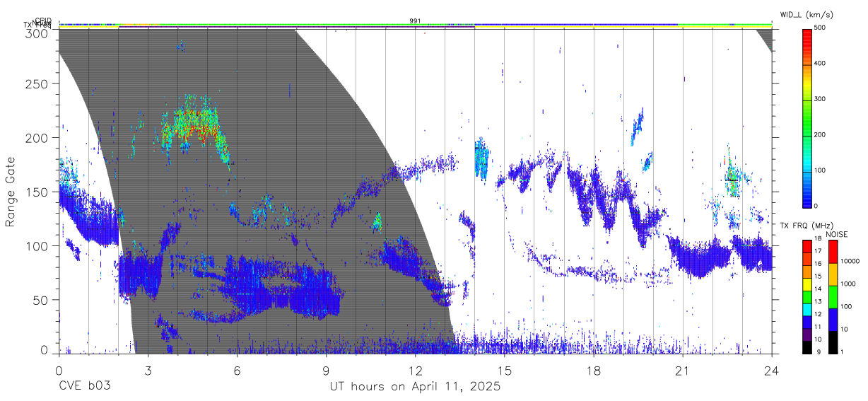Viewport: 868px width, 401px height.
Task: Click the 500 tick on the width color bar
Action: click(x=820, y=28)
